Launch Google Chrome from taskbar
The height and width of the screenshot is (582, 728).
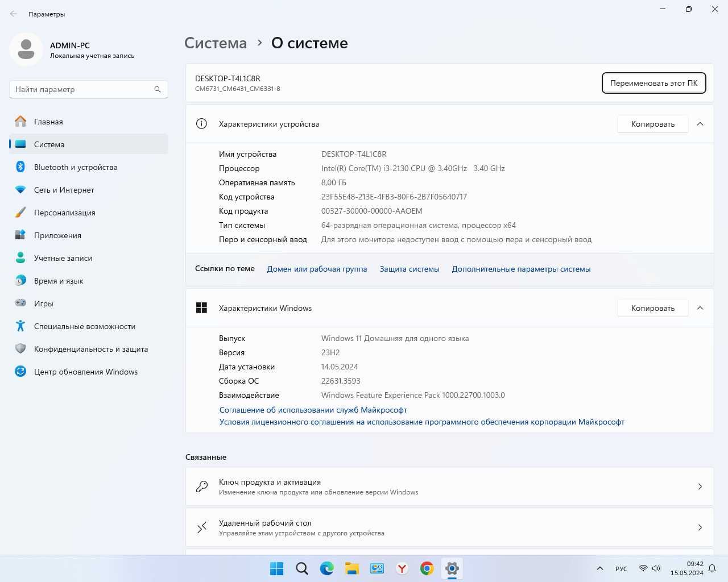(x=427, y=568)
